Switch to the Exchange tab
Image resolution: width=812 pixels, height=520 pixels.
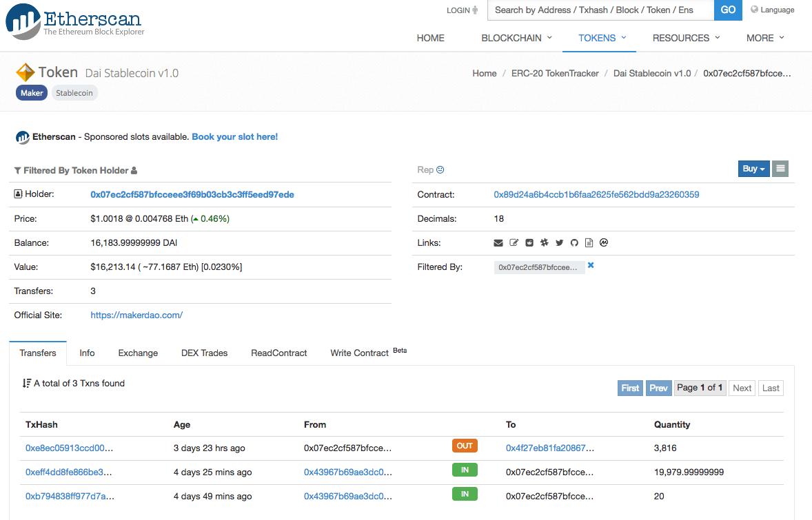pos(138,353)
